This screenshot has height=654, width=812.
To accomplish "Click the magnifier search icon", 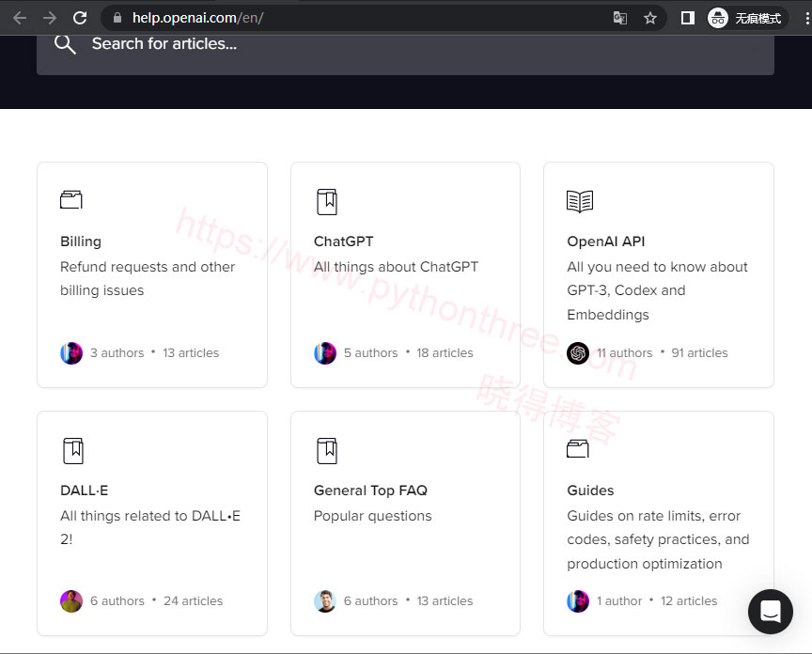I will [x=65, y=44].
